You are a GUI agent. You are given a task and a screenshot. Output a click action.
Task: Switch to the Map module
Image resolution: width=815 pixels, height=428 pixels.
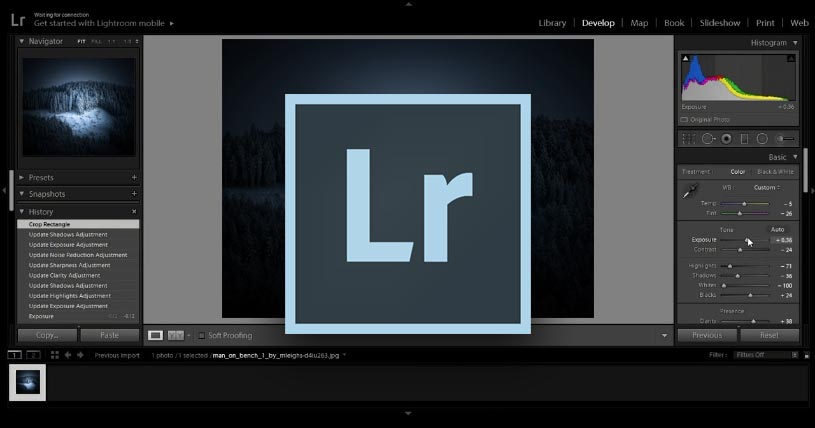[639, 23]
